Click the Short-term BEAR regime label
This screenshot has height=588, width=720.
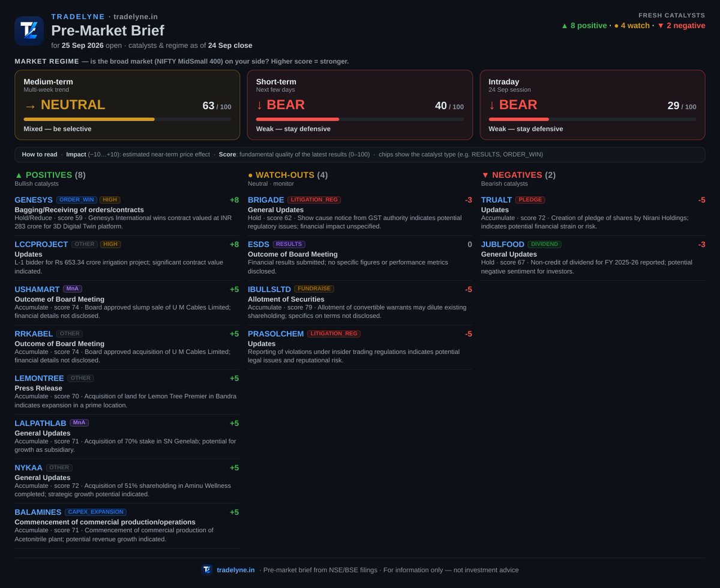click(x=280, y=105)
